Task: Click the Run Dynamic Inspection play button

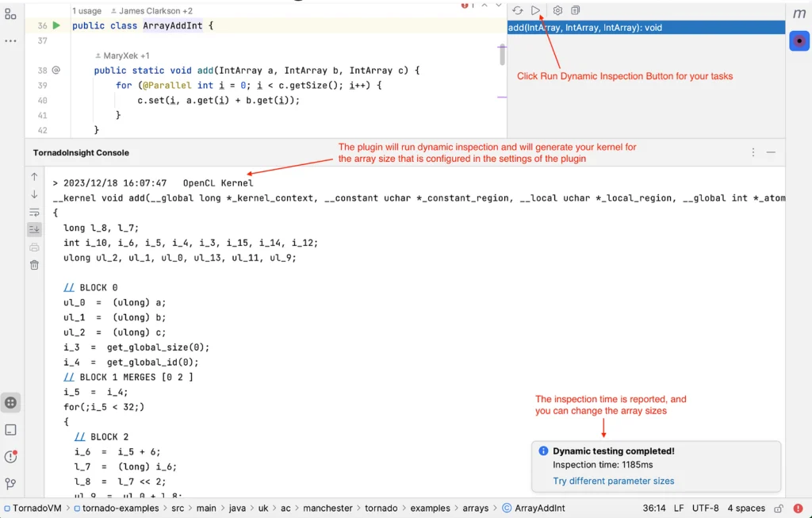Action: click(537, 10)
